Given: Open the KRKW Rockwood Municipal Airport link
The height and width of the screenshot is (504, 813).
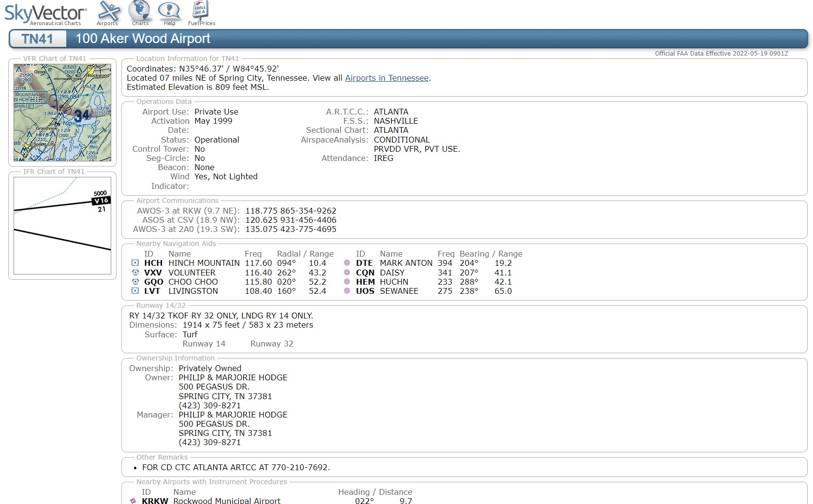Looking at the screenshot, I should 155,501.
